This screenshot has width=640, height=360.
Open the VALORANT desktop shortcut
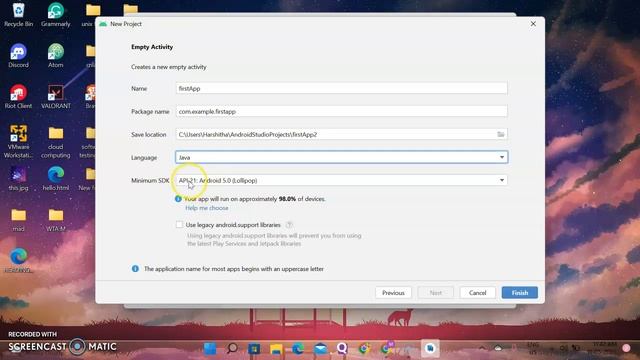point(56,96)
